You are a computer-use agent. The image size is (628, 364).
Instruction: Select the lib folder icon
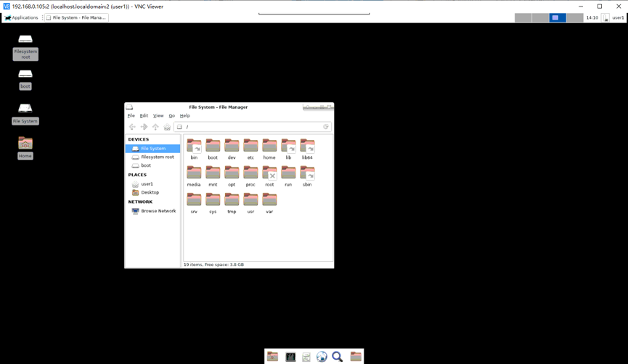(x=288, y=146)
